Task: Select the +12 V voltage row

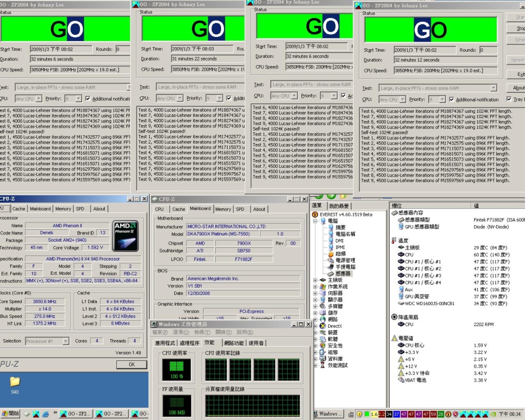Action: point(442,366)
